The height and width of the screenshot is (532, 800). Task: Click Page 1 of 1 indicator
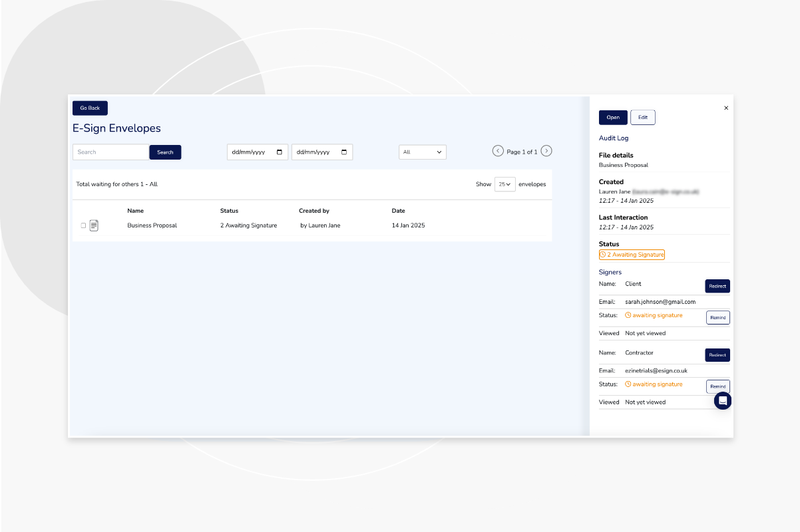[x=522, y=152]
